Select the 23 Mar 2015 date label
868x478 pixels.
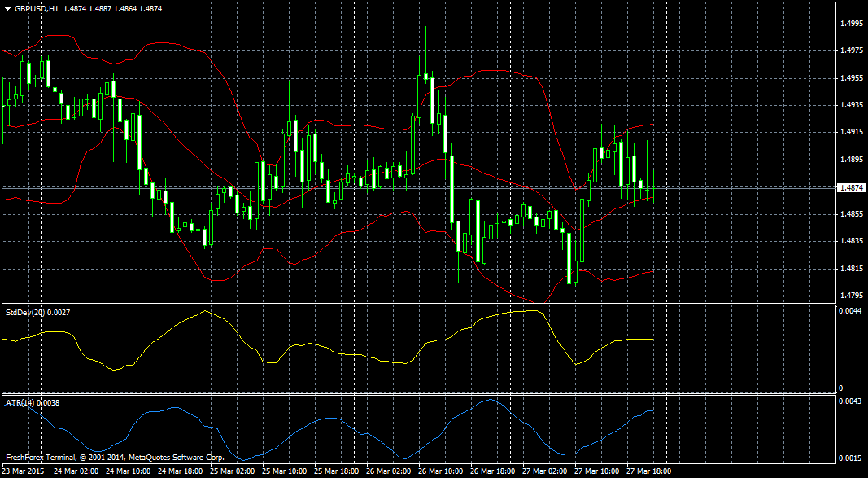click(x=23, y=471)
